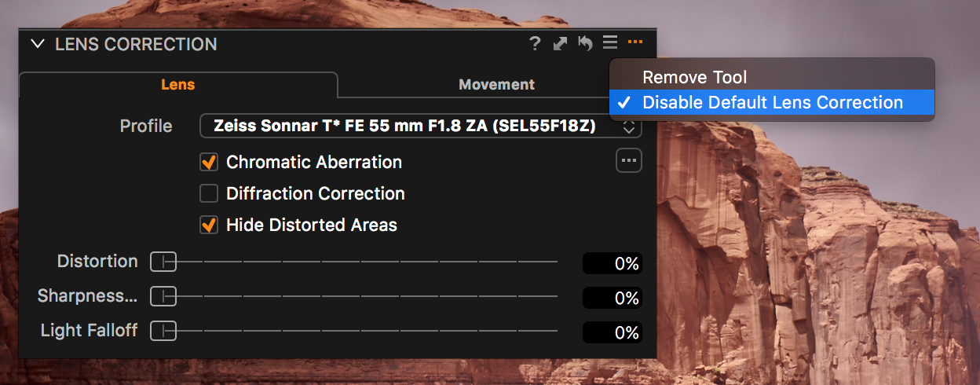Enable the Diffraction Correction checkbox
The height and width of the screenshot is (385, 980).
tap(209, 193)
